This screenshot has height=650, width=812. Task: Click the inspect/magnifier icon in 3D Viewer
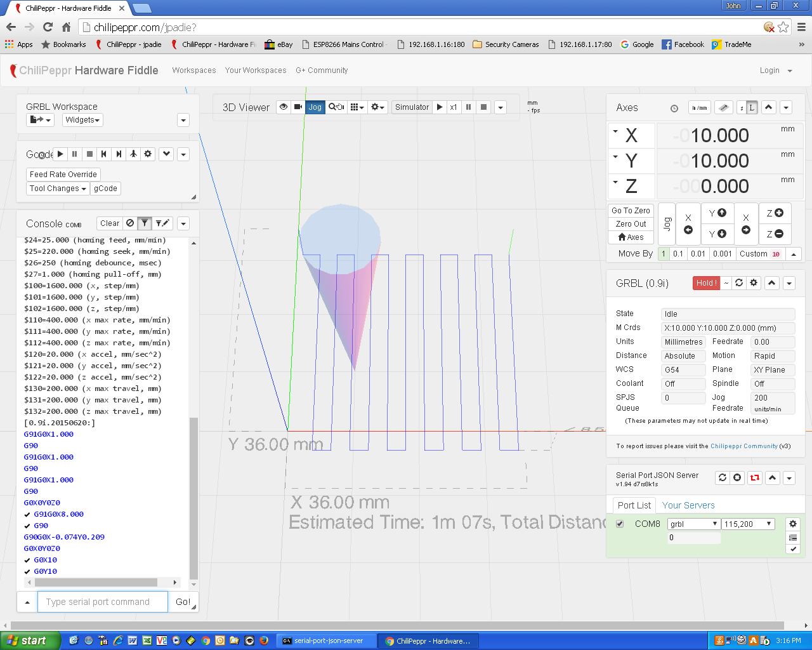(336, 107)
